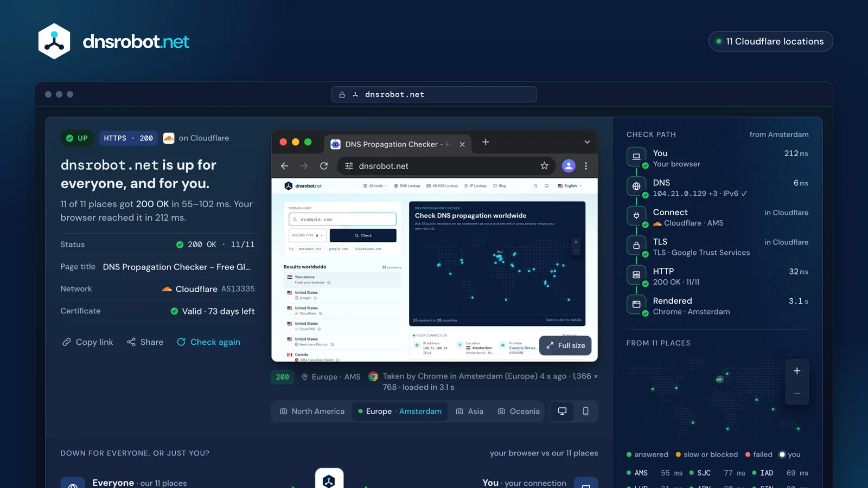Click the forward arrow in the preview browser
868x488 pixels.
click(304, 166)
